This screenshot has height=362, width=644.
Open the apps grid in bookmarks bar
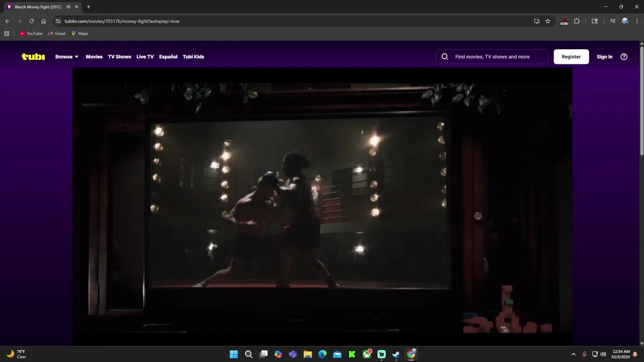click(7, 34)
